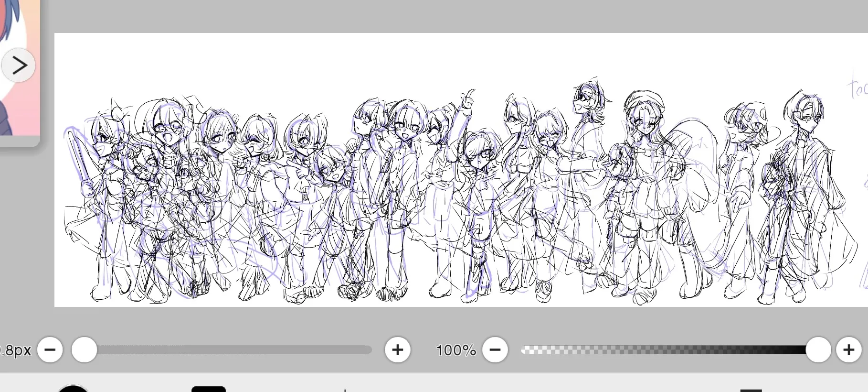
Task: Increase brush thickness with the plus button
Action: coord(398,350)
